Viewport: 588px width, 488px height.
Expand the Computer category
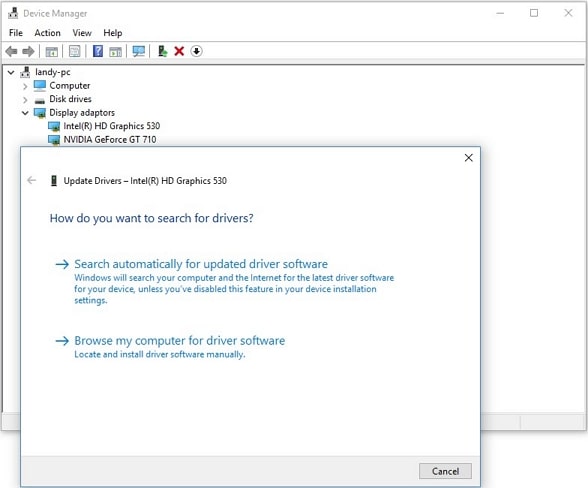click(x=25, y=86)
